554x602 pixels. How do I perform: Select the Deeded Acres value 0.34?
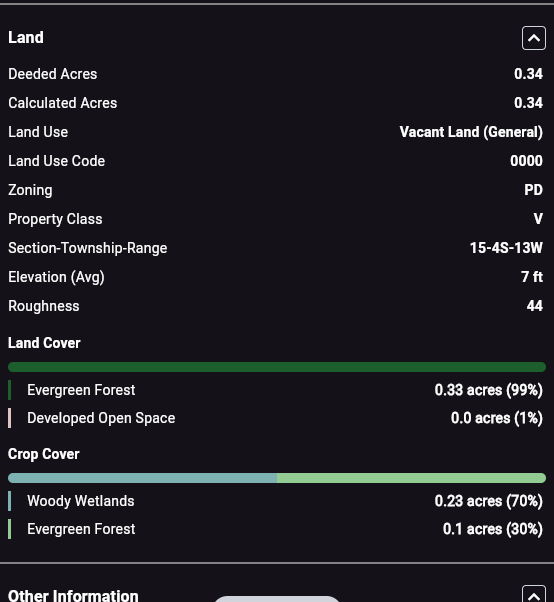coord(528,74)
